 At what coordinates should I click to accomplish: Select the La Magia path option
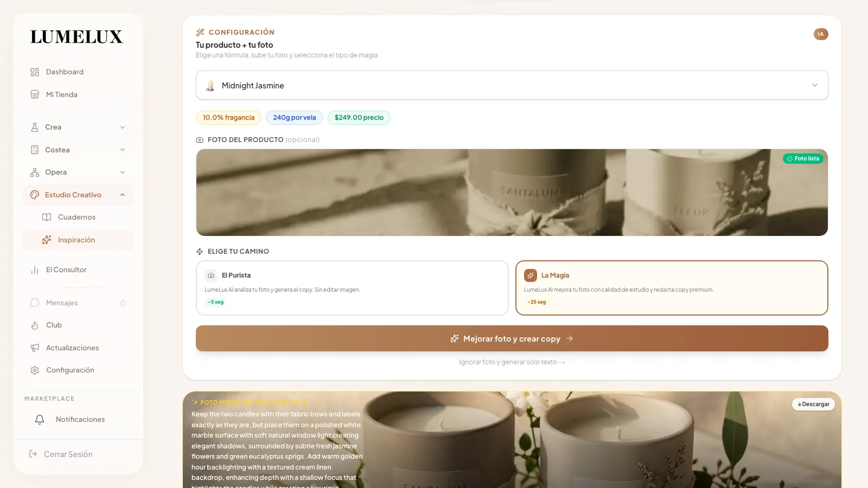click(672, 288)
